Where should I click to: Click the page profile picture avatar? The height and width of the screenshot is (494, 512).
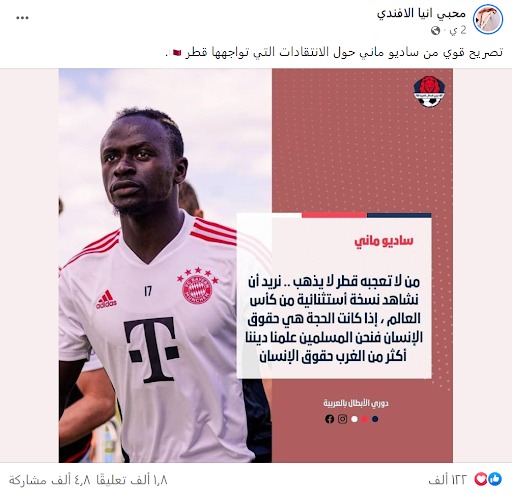point(488,19)
